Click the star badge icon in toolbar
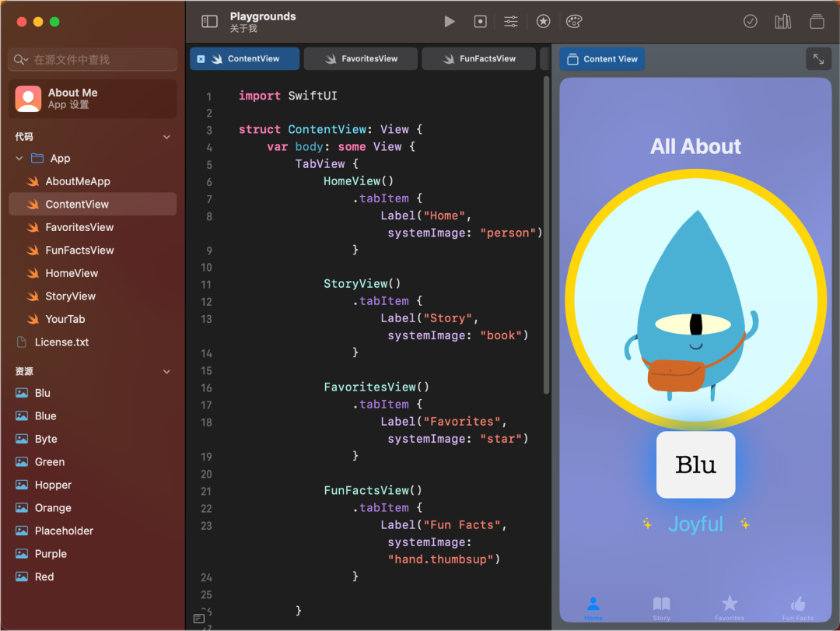The width and height of the screenshot is (840, 631). (544, 22)
